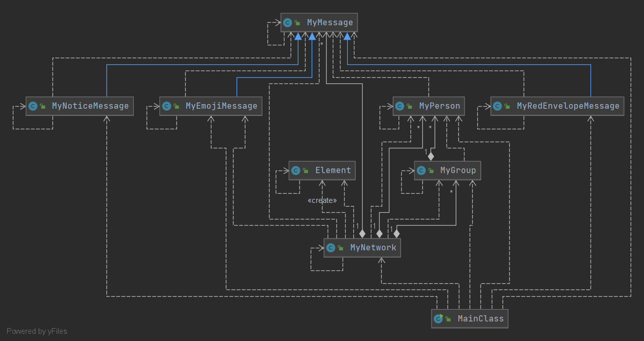Click the class icon of MyMessage node

point(288,23)
